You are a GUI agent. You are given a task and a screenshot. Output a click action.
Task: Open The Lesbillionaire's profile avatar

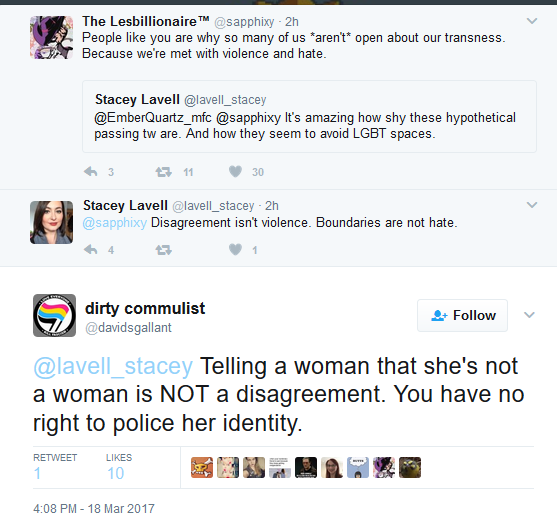click(x=52, y=38)
